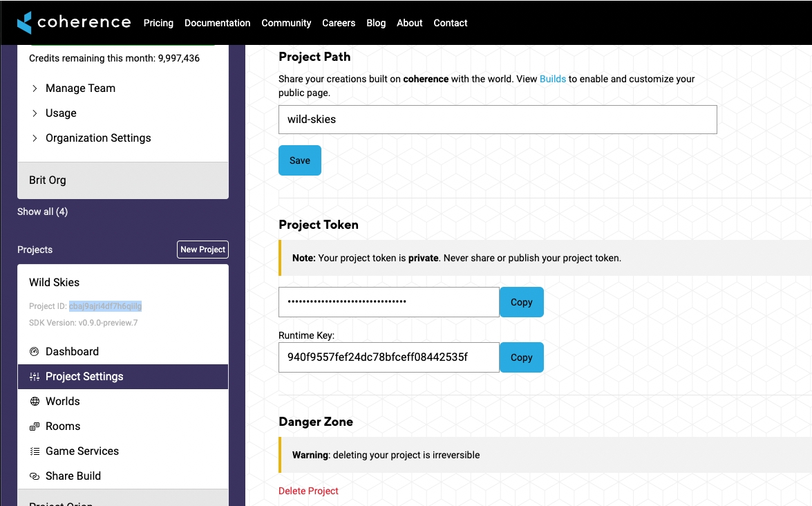Expand the Manage Team section
Screen dimensions: 812x506
click(35, 88)
